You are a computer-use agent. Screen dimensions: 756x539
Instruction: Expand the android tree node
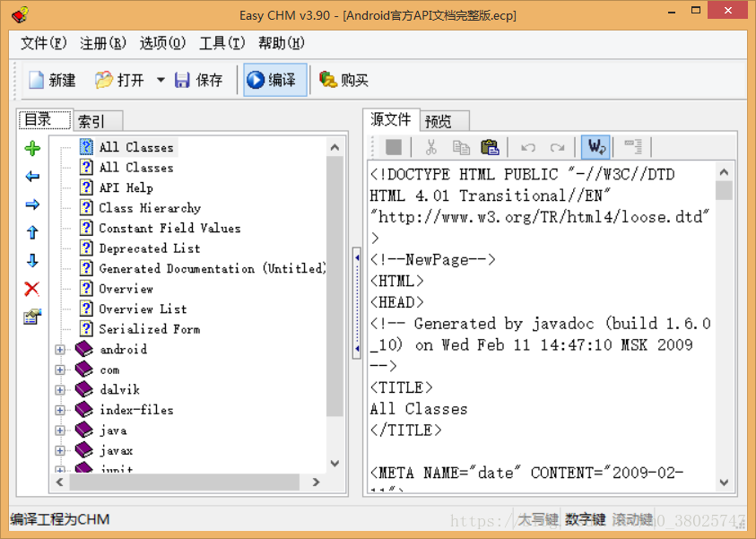coord(60,350)
